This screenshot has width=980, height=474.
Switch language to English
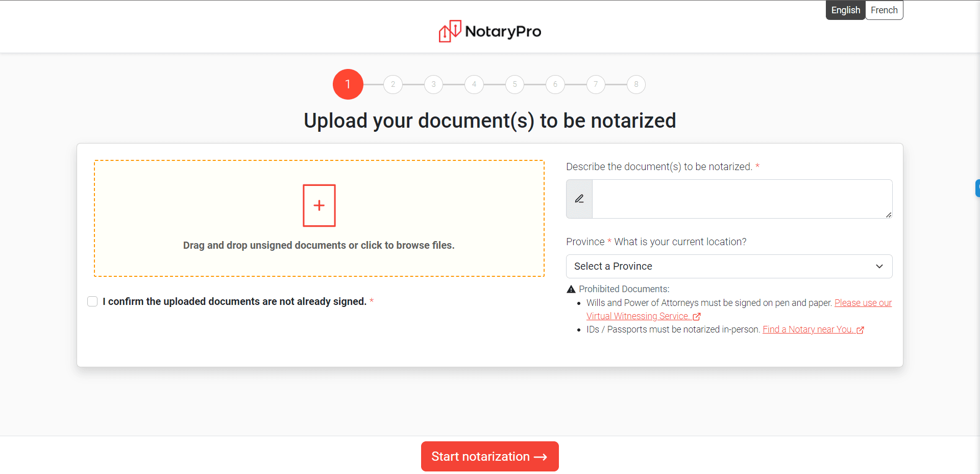click(845, 10)
